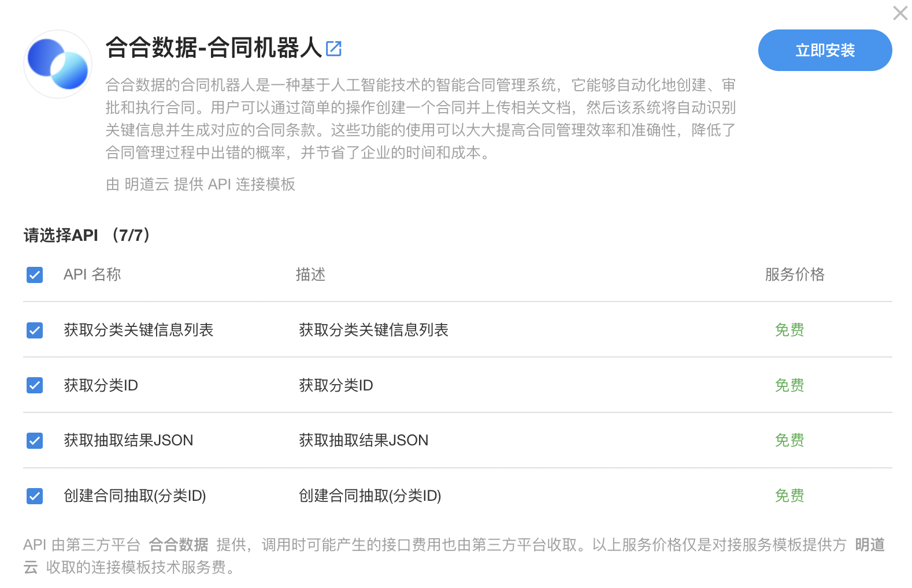The height and width of the screenshot is (588, 912).
Task: Uncheck the 获取分类ID checkbox
Action: 35,385
